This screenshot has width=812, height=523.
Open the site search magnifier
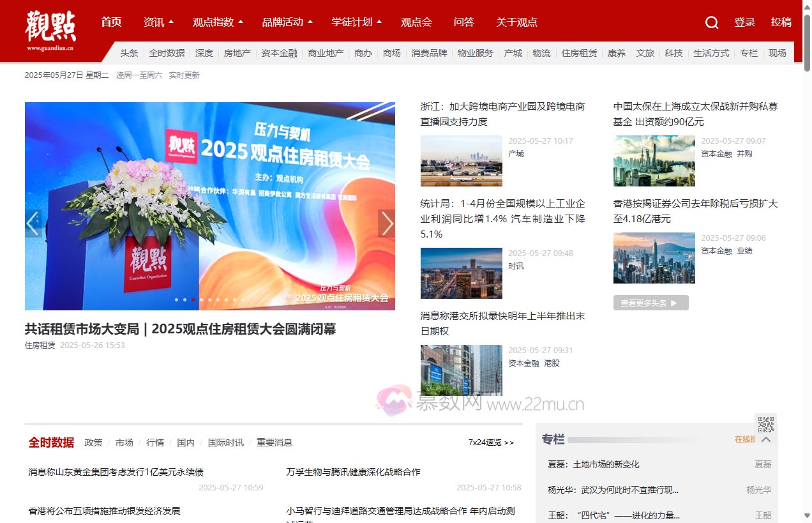(x=711, y=22)
